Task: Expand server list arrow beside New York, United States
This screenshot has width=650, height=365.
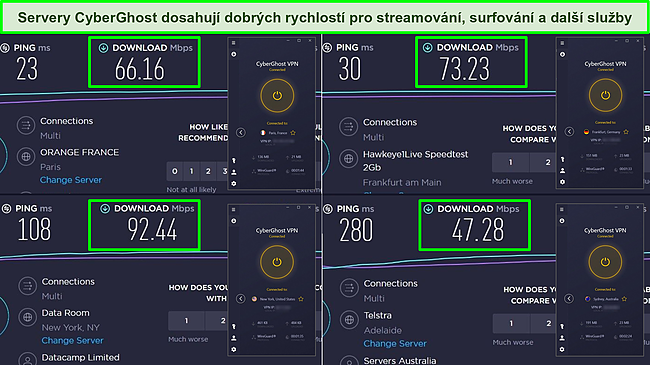Action: (x=241, y=299)
